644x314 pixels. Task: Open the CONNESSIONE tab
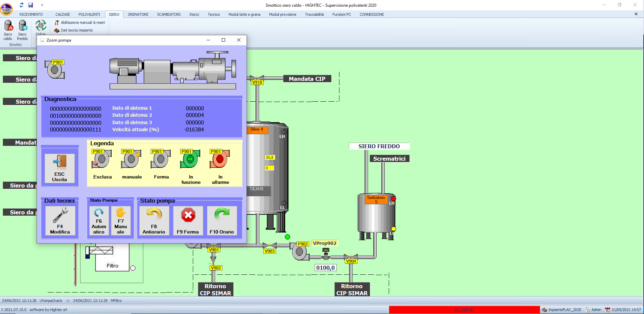coord(372,14)
